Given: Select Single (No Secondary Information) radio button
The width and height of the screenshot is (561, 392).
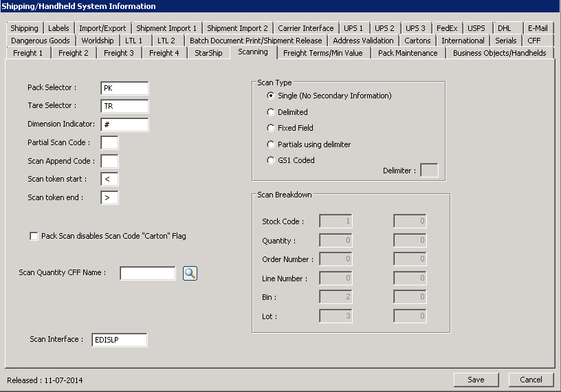Looking at the screenshot, I should (x=271, y=96).
